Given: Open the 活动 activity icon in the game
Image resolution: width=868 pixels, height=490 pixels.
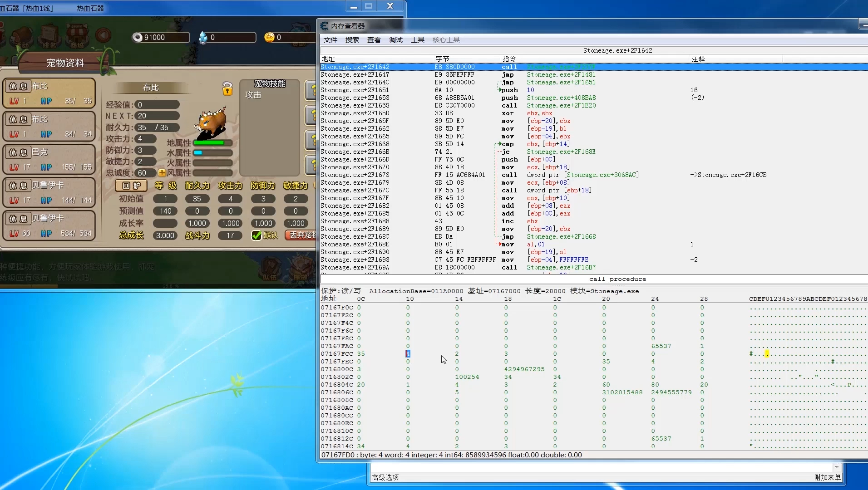Looking at the screenshot, I should pyautogui.click(x=22, y=36).
